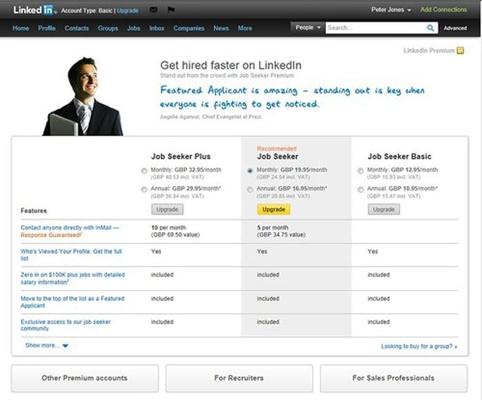Click the Upgrade link beside Account Type
482x400 pixels.
pyautogui.click(x=128, y=11)
